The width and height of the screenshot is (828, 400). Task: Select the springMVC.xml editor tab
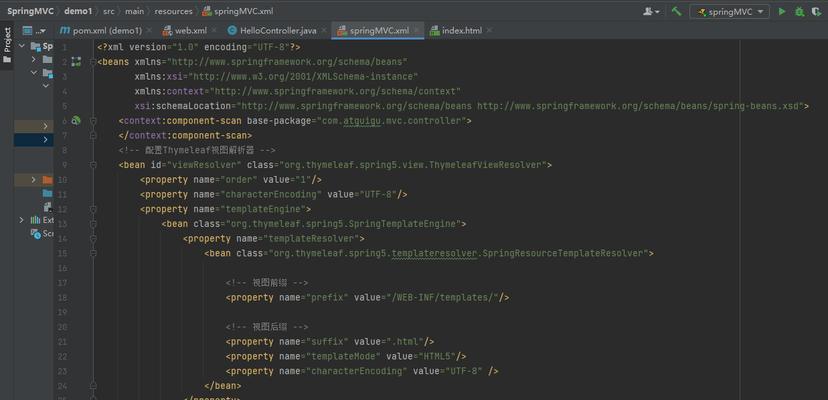[x=379, y=31]
